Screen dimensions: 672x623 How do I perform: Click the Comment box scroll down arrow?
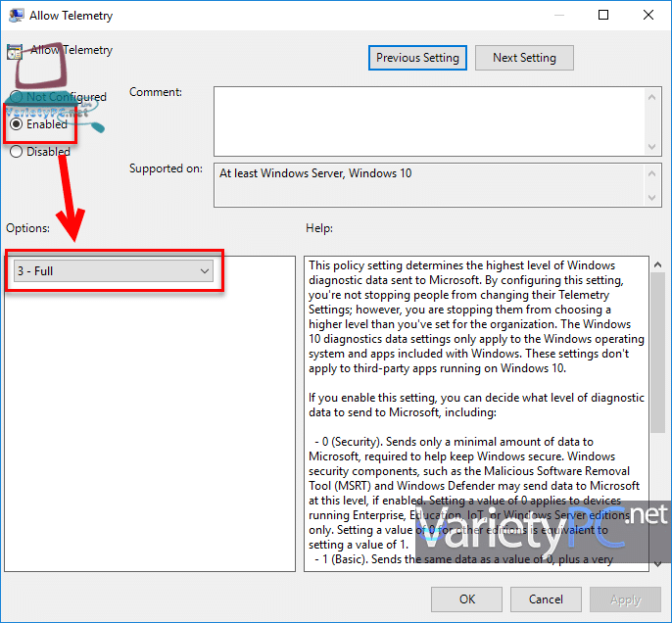click(x=653, y=146)
